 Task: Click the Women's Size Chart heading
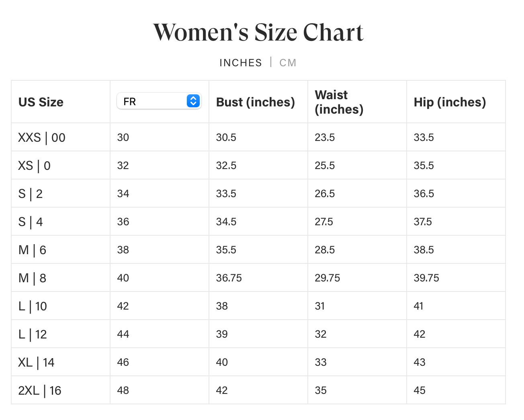pyautogui.click(x=258, y=33)
